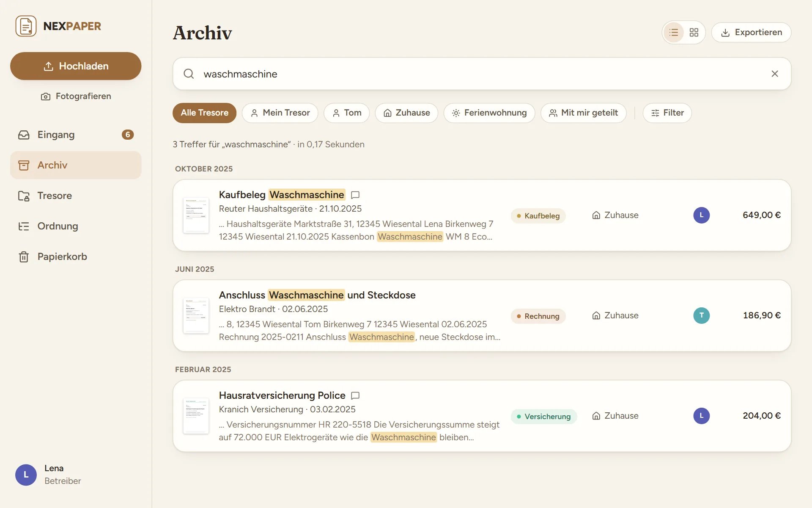This screenshot has width=812, height=508.
Task: Open the Archiv section in sidebar
Action: [x=76, y=165]
